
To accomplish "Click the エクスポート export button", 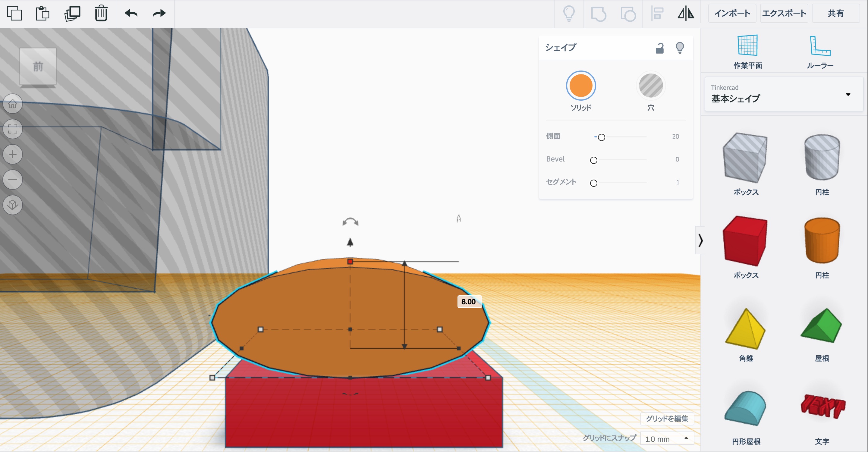I will pyautogui.click(x=784, y=14).
